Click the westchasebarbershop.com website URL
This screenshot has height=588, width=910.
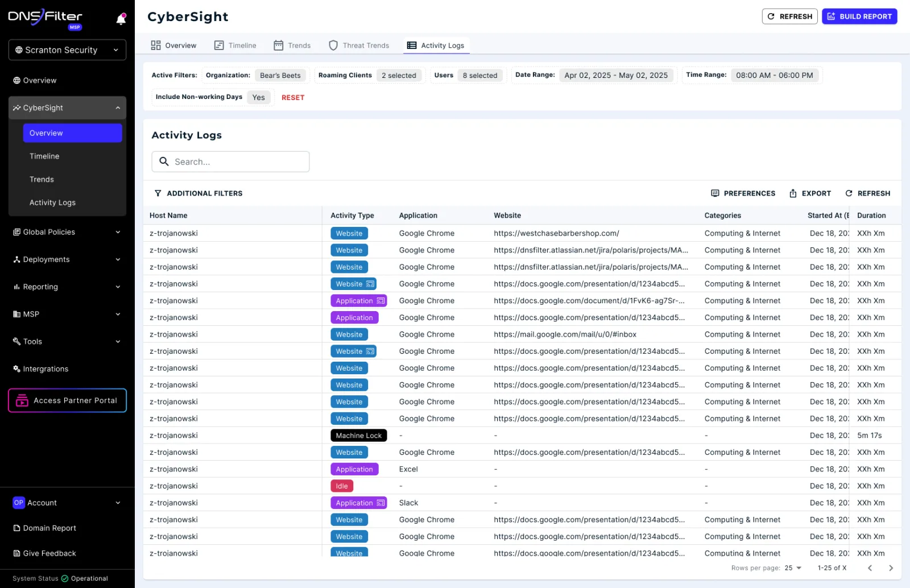coord(556,233)
